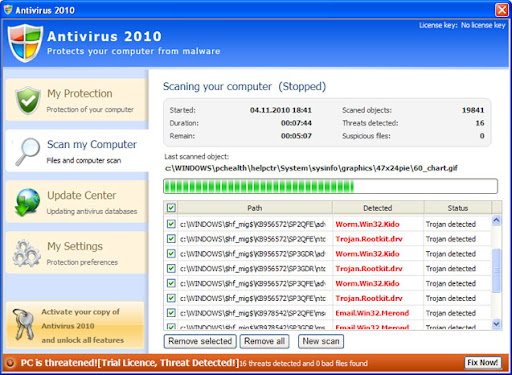This screenshot has width=512, height=375.
Task: Sort by the Detected column header
Action: [x=378, y=208]
